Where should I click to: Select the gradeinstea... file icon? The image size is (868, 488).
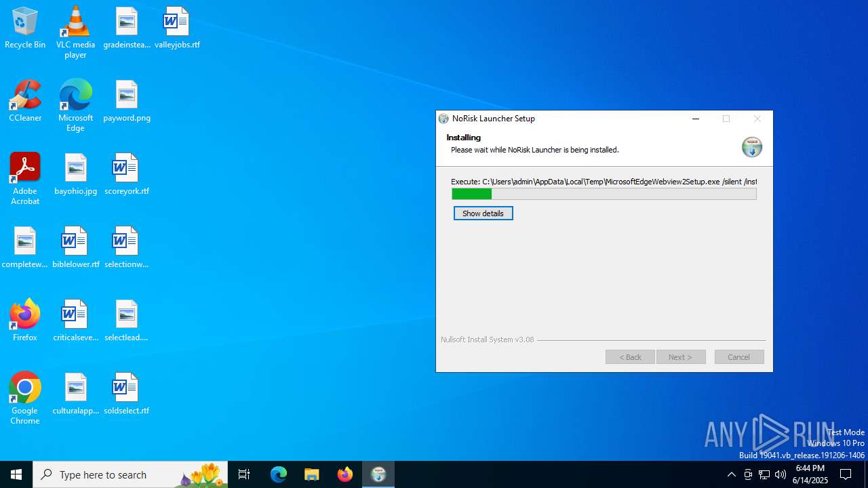coord(127,28)
